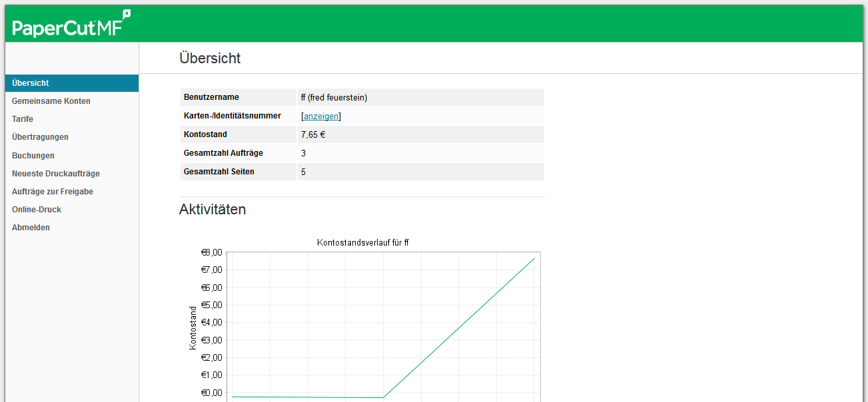Go to the Tarife section
Image resolution: width=868 pixels, height=402 pixels.
pyautogui.click(x=23, y=119)
